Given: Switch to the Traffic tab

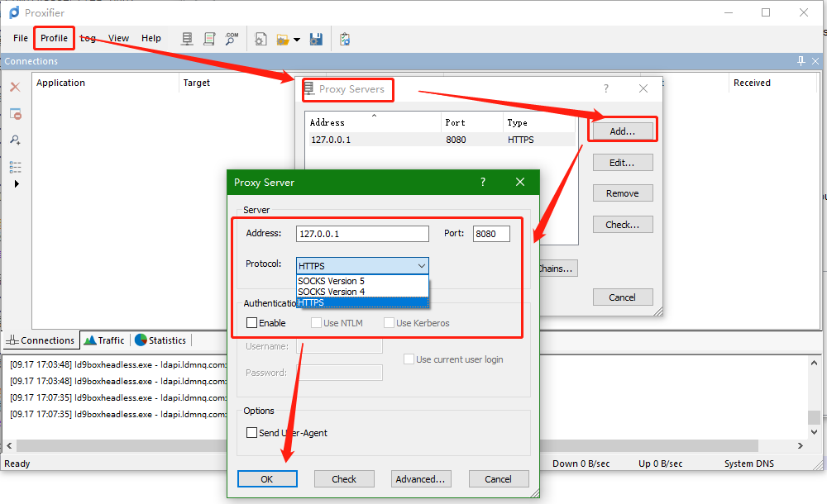Looking at the screenshot, I should [x=105, y=340].
